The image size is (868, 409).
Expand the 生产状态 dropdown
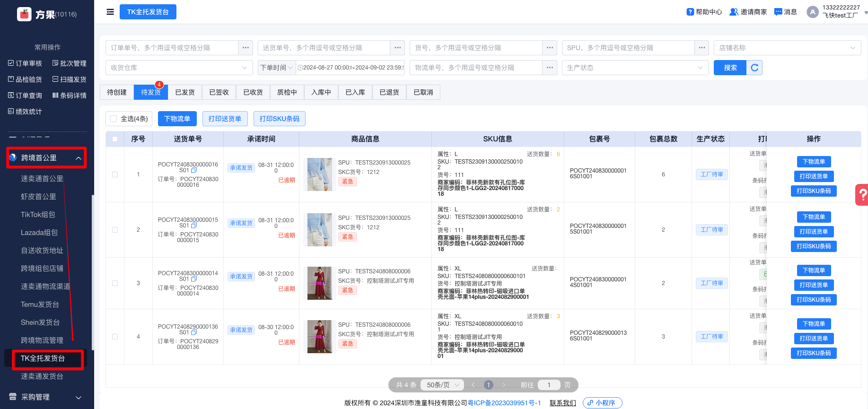coord(635,68)
